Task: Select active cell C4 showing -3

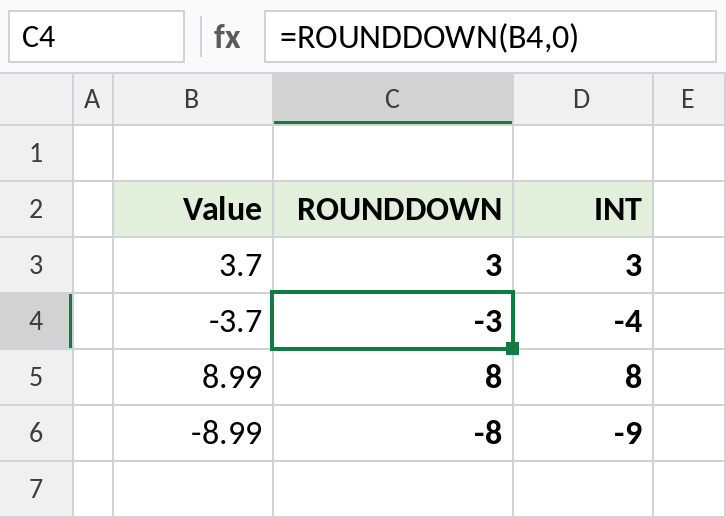Action: (x=393, y=320)
